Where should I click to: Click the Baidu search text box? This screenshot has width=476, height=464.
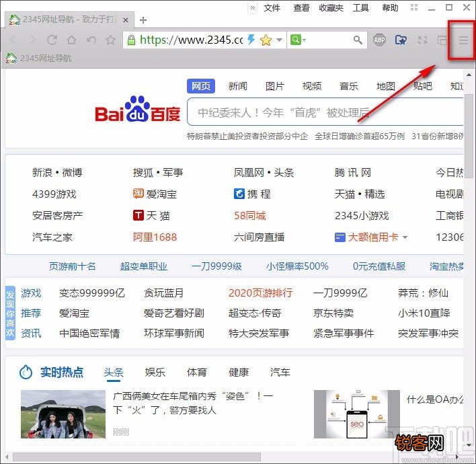tap(325, 112)
